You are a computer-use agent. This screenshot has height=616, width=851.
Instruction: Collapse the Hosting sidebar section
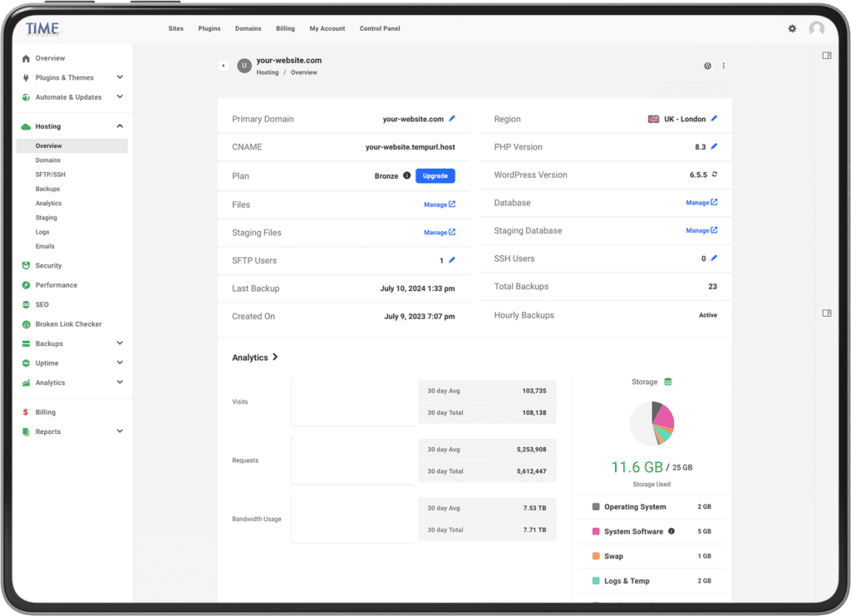tap(120, 126)
